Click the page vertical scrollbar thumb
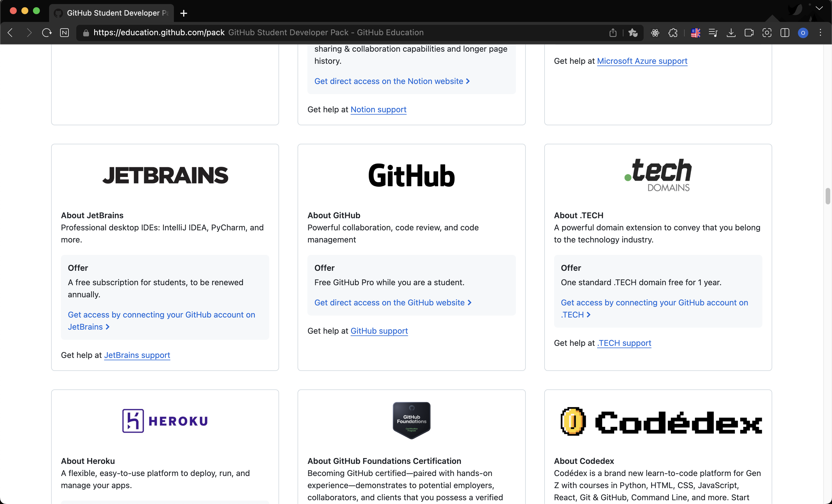 coord(828,196)
